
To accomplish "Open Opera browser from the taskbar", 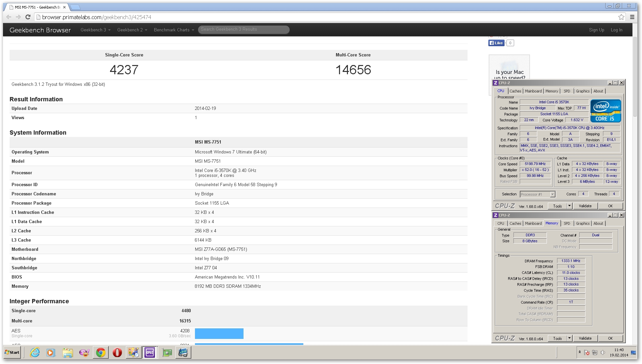I will click(x=117, y=352).
